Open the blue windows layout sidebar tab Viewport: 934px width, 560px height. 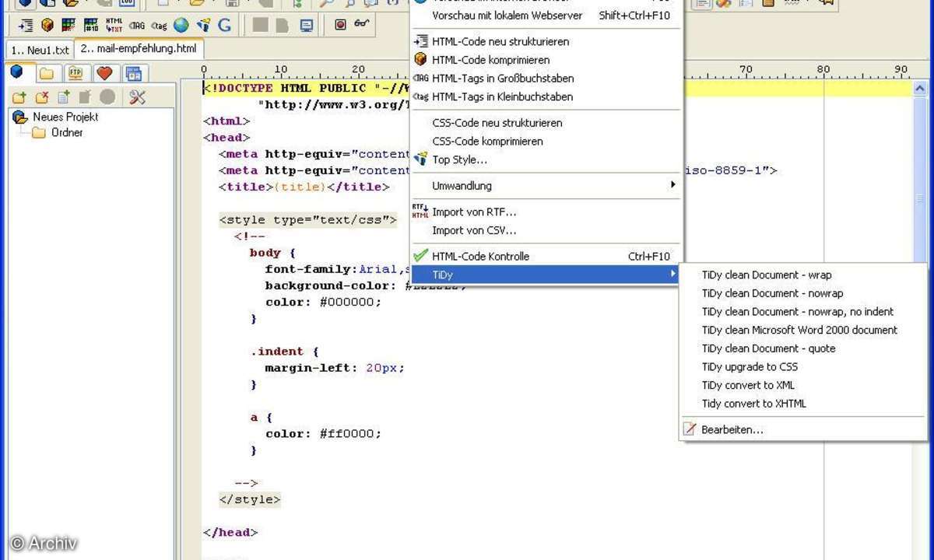coord(134,73)
